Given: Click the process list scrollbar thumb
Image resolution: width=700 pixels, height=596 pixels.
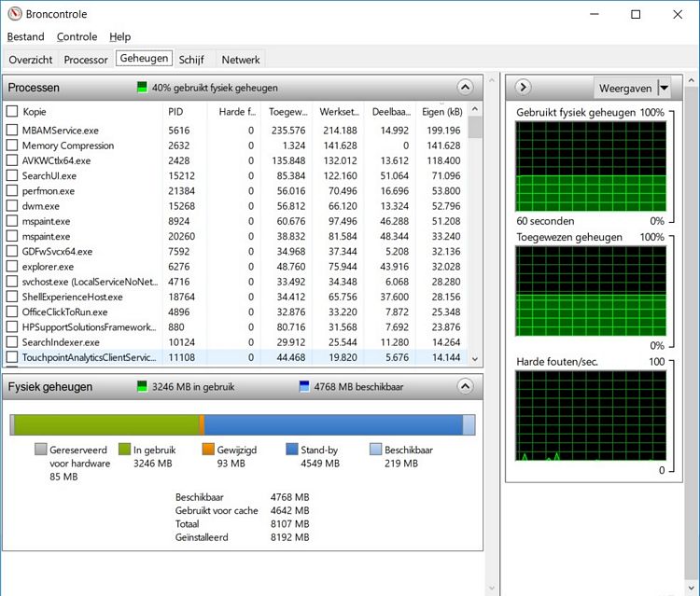Looking at the screenshot, I should [x=475, y=127].
